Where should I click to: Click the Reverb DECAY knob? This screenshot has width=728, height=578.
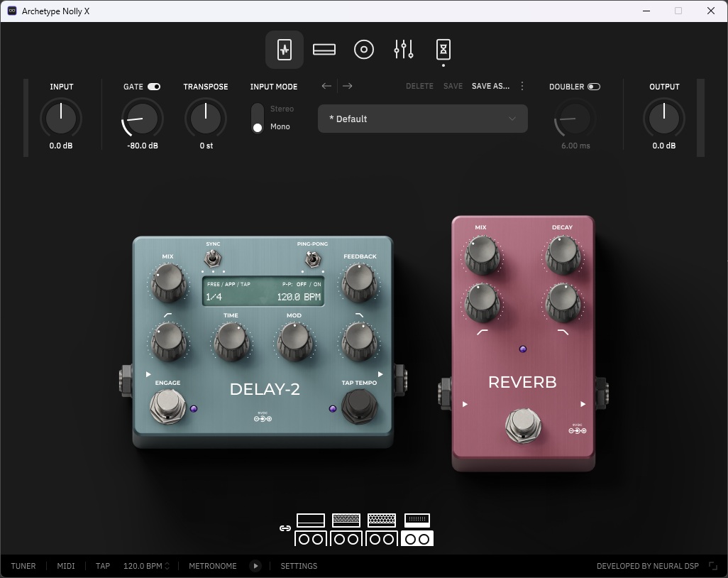pos(563,255)
